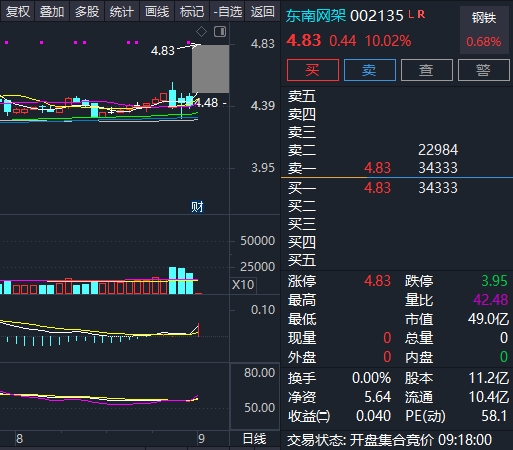Open the 日线 period selector
Screen dimensions: 513x450
pos(255,439)
